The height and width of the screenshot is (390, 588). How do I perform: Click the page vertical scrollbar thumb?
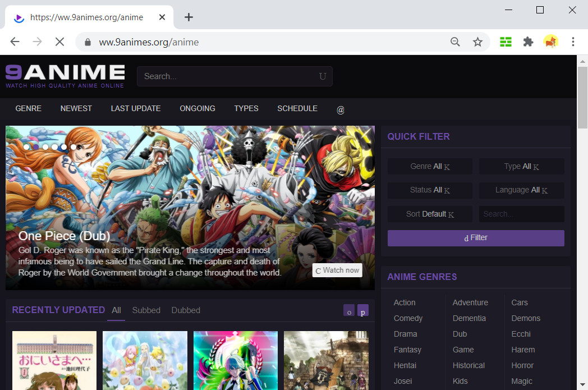(x=582, y=98)
